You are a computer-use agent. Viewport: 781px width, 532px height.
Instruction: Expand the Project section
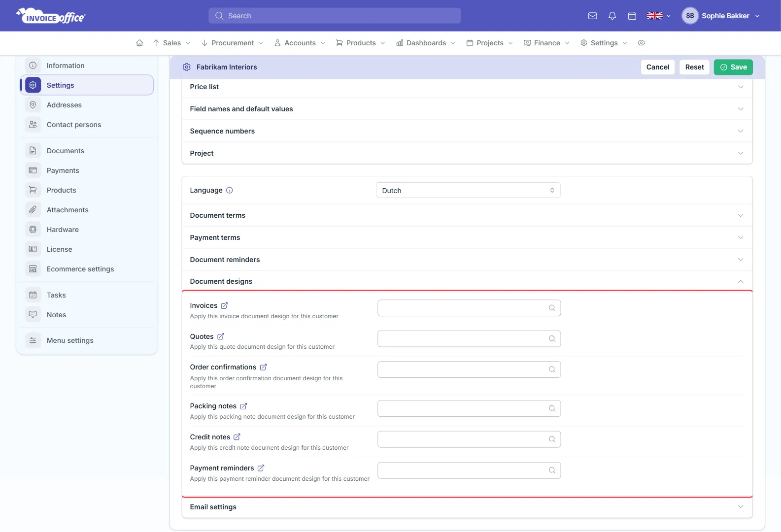[467, 153]
